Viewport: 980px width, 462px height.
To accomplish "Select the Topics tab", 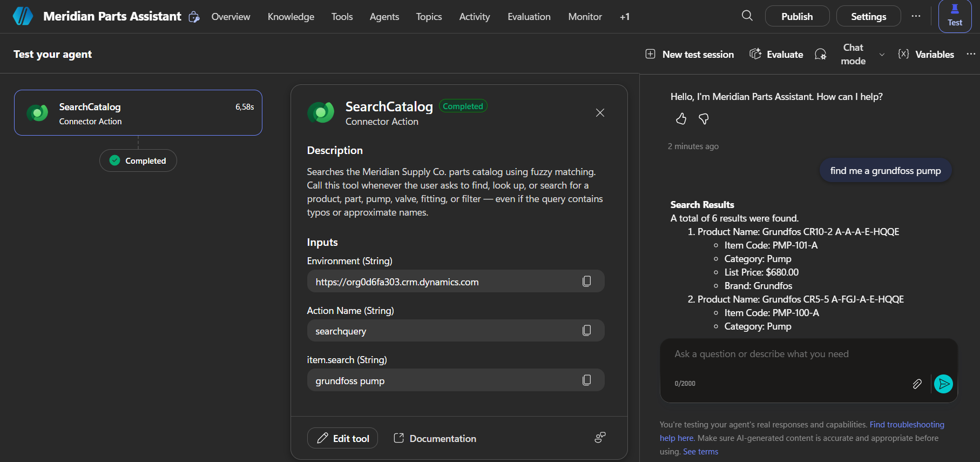I will point(429,17).
